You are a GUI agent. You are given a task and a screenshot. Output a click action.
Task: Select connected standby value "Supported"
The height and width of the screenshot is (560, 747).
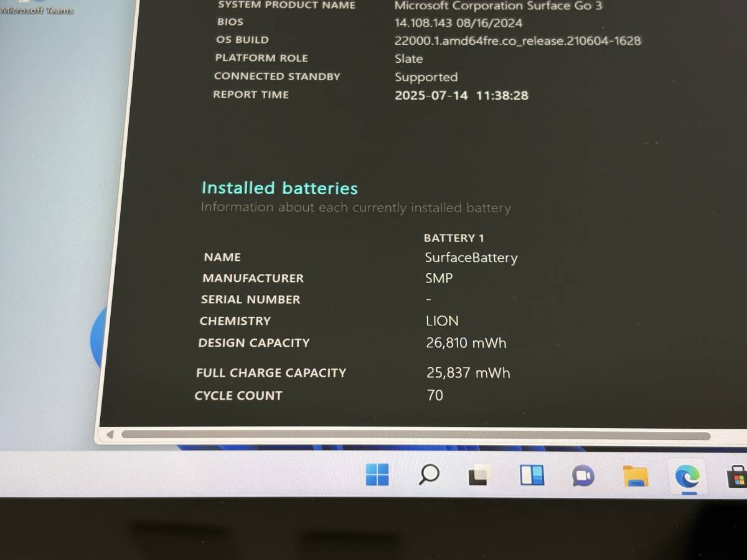(426, 77)
